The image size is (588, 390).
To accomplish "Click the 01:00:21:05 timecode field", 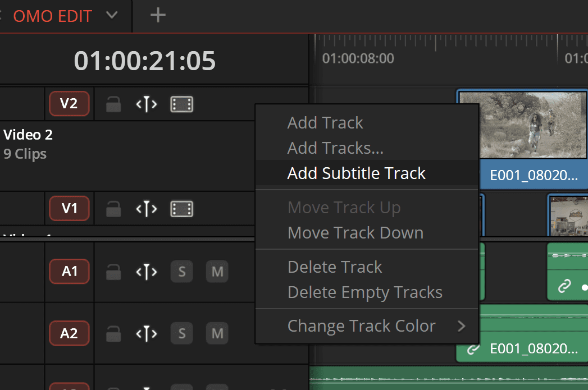I will 145,61.
